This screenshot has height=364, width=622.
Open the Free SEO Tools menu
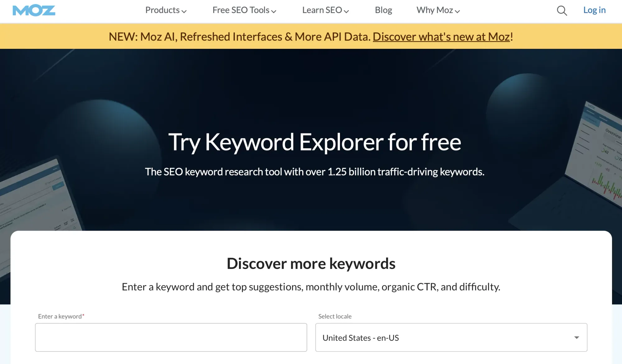240,10
